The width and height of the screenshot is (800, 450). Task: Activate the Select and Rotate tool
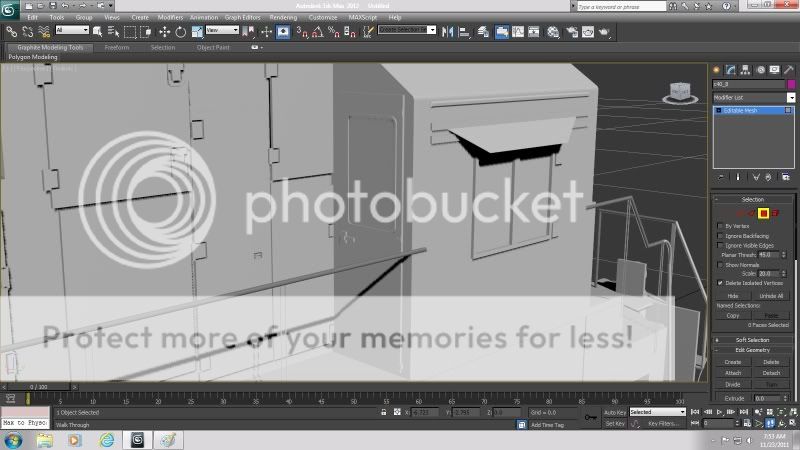[x=181, y=32]
